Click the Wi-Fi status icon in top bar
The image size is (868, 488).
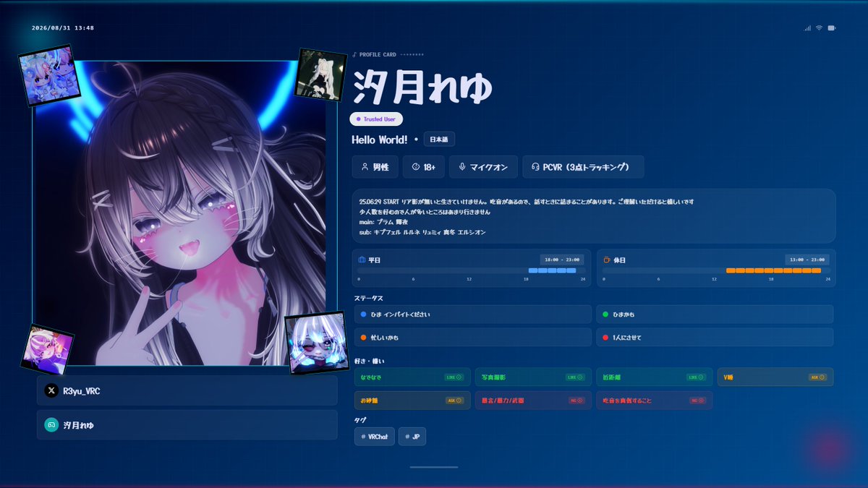[820, 28]
